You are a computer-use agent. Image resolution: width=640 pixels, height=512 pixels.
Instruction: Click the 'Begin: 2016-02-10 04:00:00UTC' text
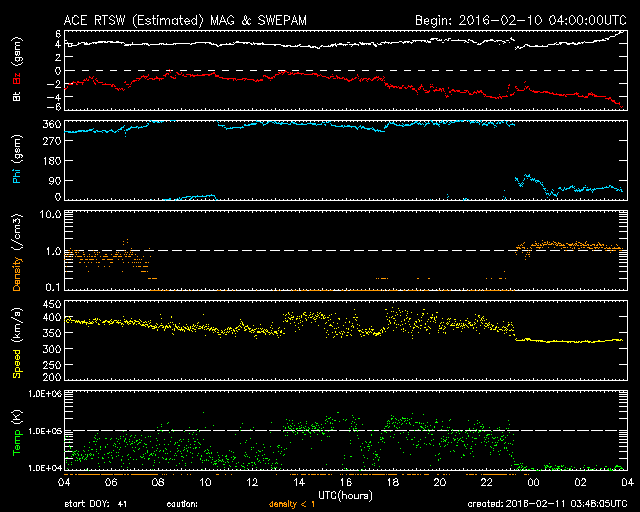click(x=521, y=21)
